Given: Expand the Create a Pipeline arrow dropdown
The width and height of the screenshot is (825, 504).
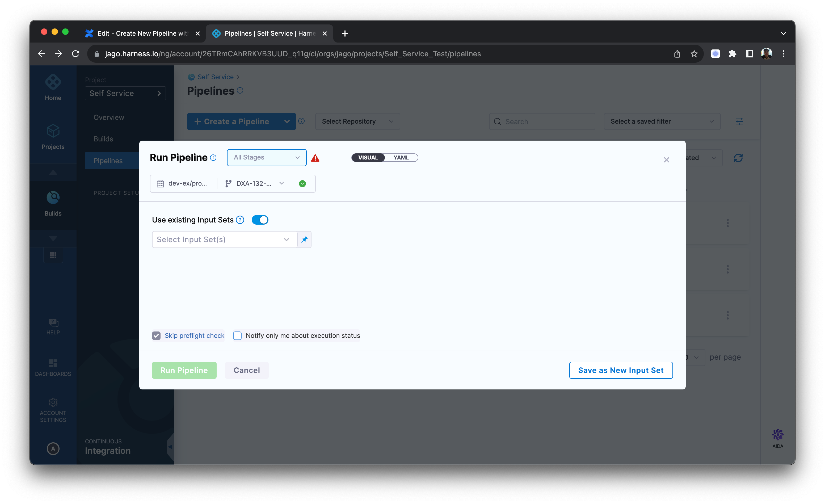Looking at the screenshot, I should tap(287, 121).
